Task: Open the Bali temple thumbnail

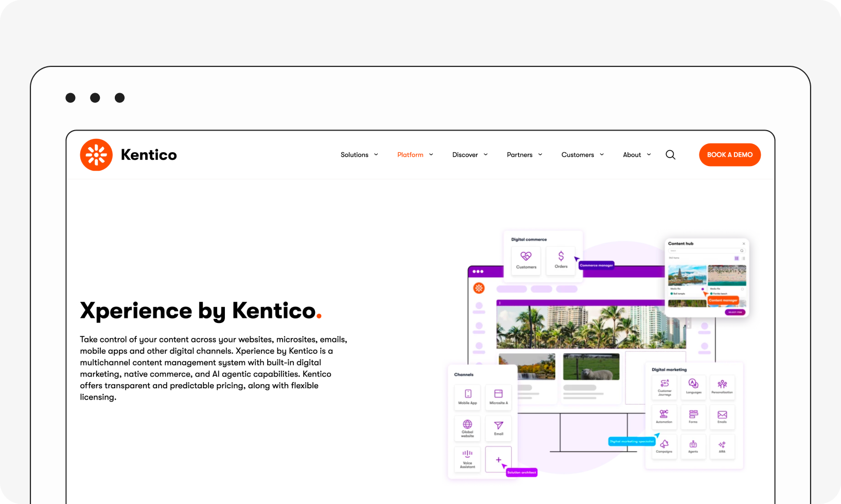Action: coord(687,275)
